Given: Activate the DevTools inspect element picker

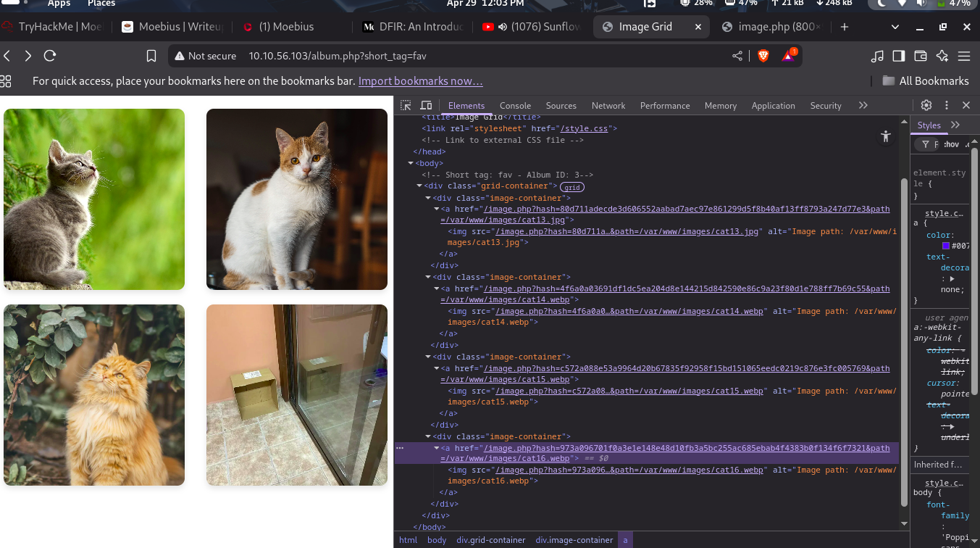Looking at the screenshot, I should [406, 105].
